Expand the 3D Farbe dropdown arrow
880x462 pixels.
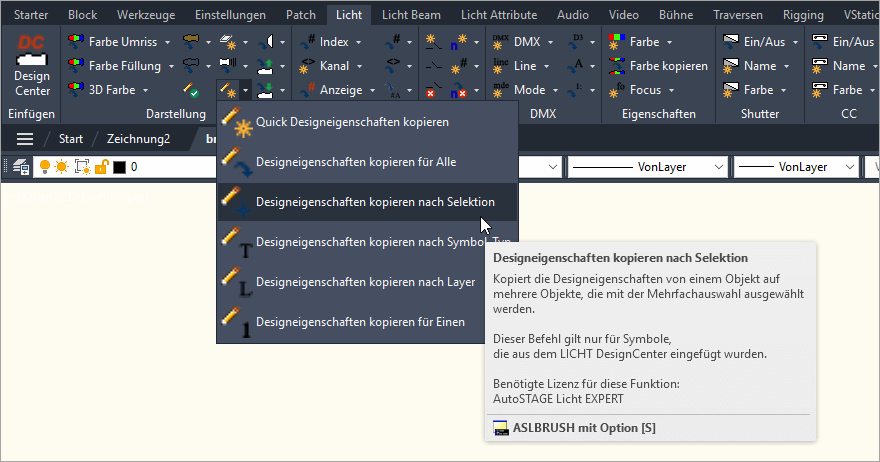point(145,90)
